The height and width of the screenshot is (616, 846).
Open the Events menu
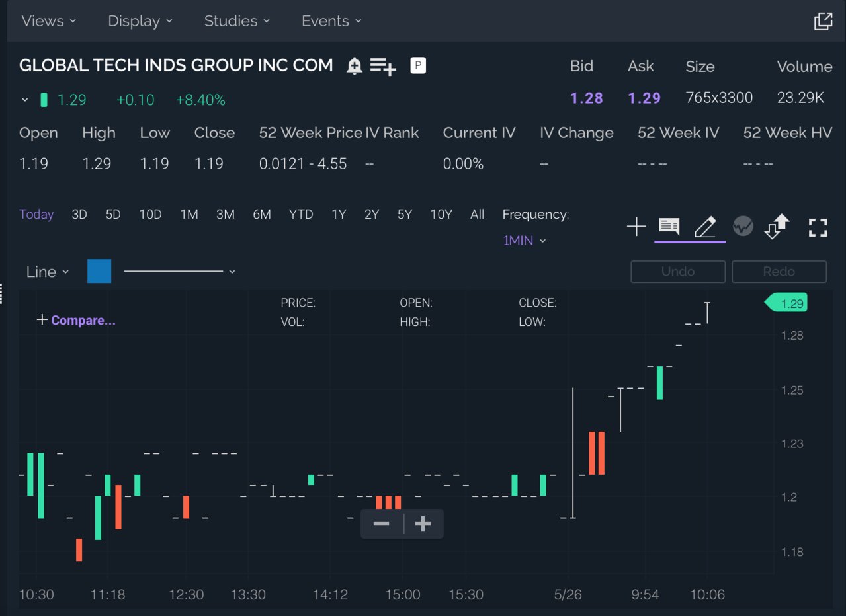[x=331, y=21]
